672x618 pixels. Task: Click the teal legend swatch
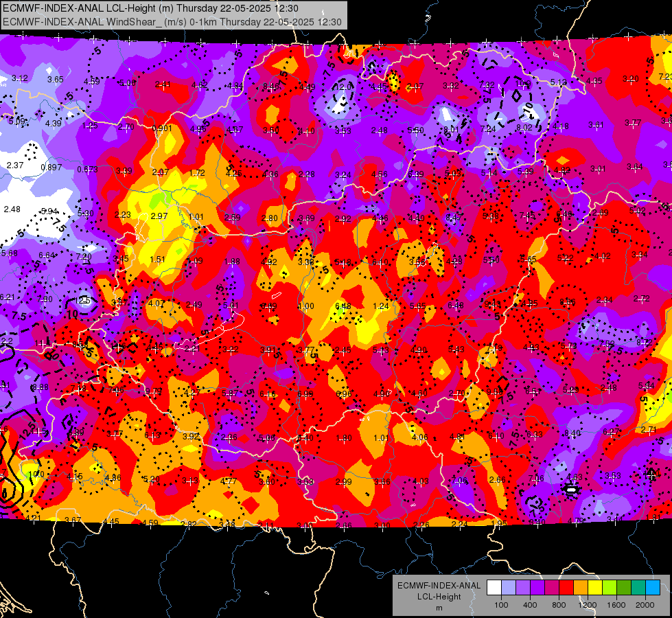638,588
